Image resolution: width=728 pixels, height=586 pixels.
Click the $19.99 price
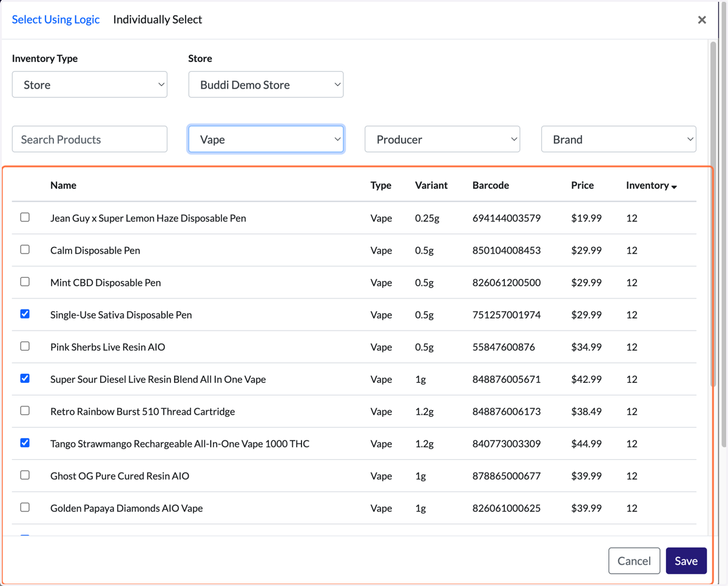pos(587,218)
